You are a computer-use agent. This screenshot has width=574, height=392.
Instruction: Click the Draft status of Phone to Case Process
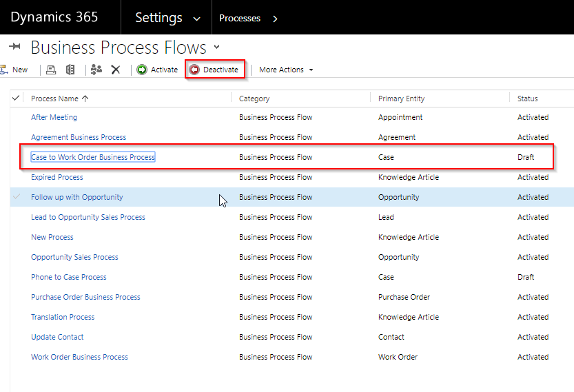[526, 277]
